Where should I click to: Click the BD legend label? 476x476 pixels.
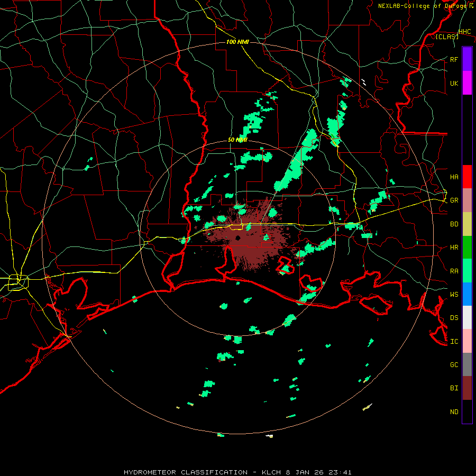454,224
